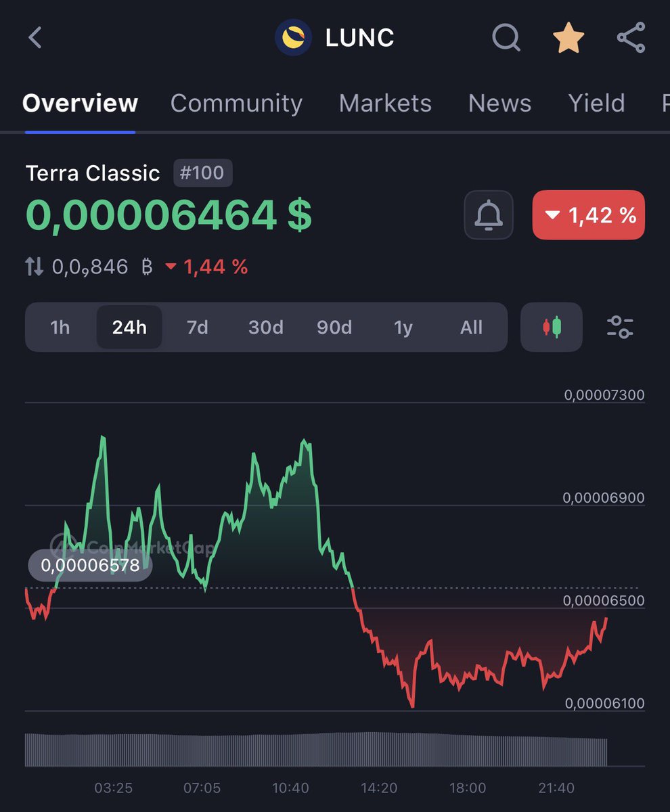Tap the red 1,42 % change badge
This screenshot has height=812, width=670.
589,215
